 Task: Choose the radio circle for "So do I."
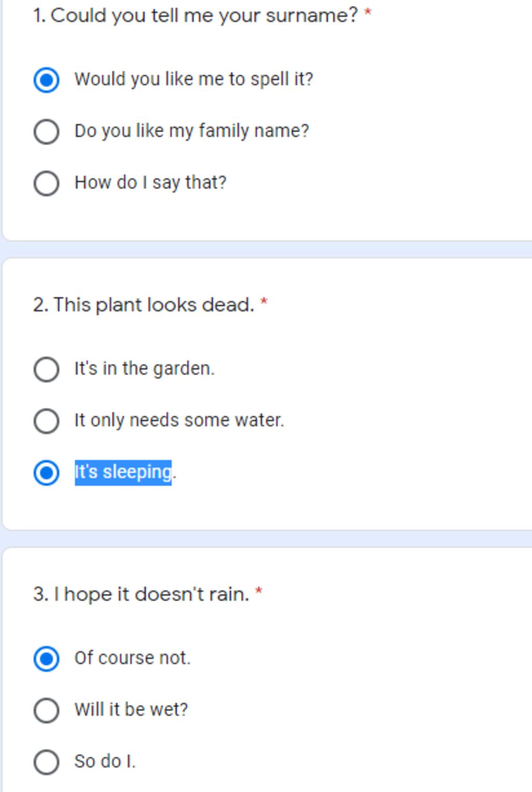[x=46, y=762]
